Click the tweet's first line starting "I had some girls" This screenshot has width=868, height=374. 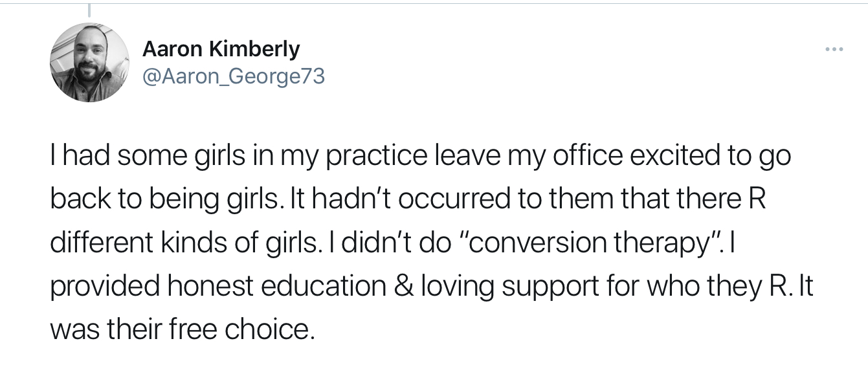pos(420,157)
